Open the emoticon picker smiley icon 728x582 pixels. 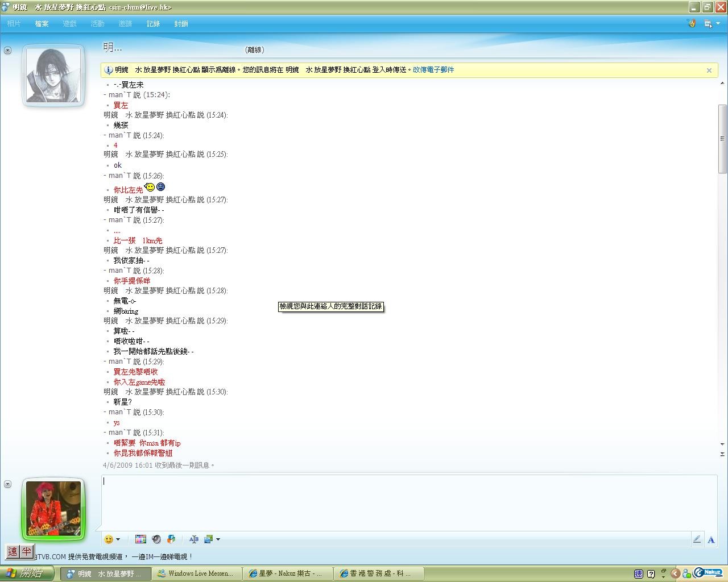pos(109,539)
